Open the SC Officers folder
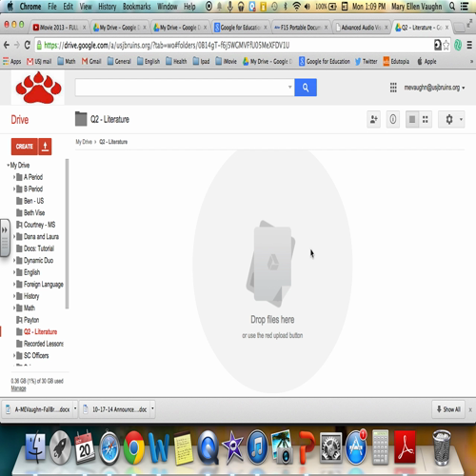The height and width of the screenshot is (476, 476). tap(32, 355)
